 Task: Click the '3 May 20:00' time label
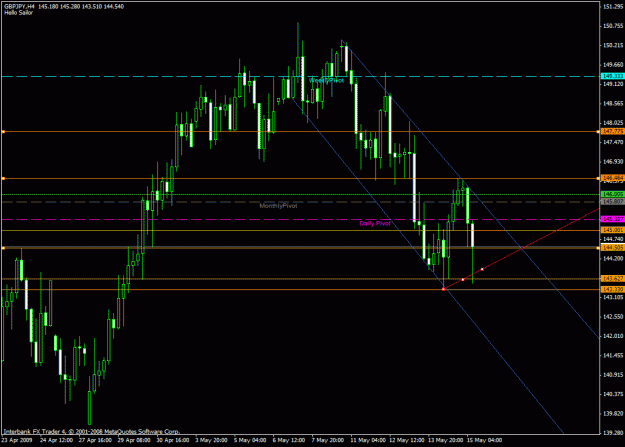point(211,441)
